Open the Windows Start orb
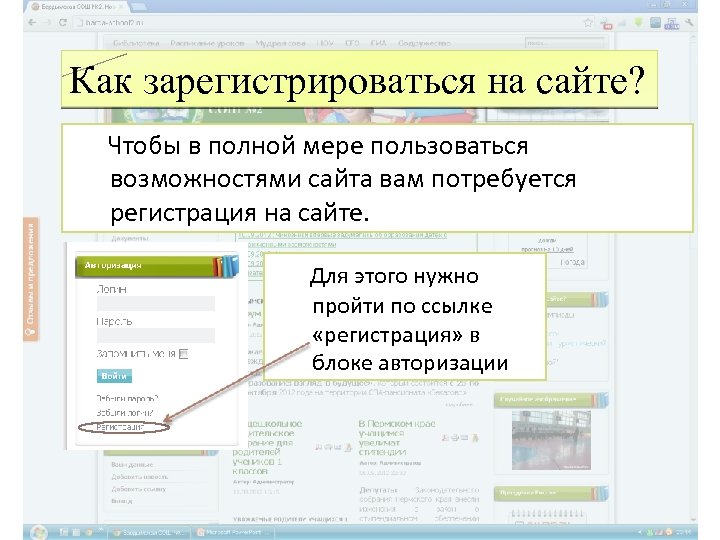The width and height of the screenshot is (720, 540). (39, 533)
